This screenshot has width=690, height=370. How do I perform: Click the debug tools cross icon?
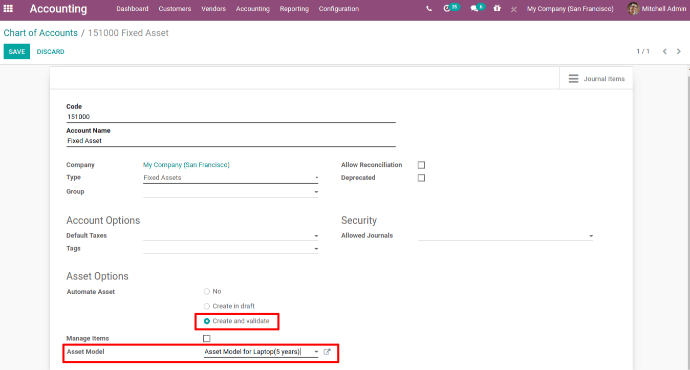click(514, 9)
